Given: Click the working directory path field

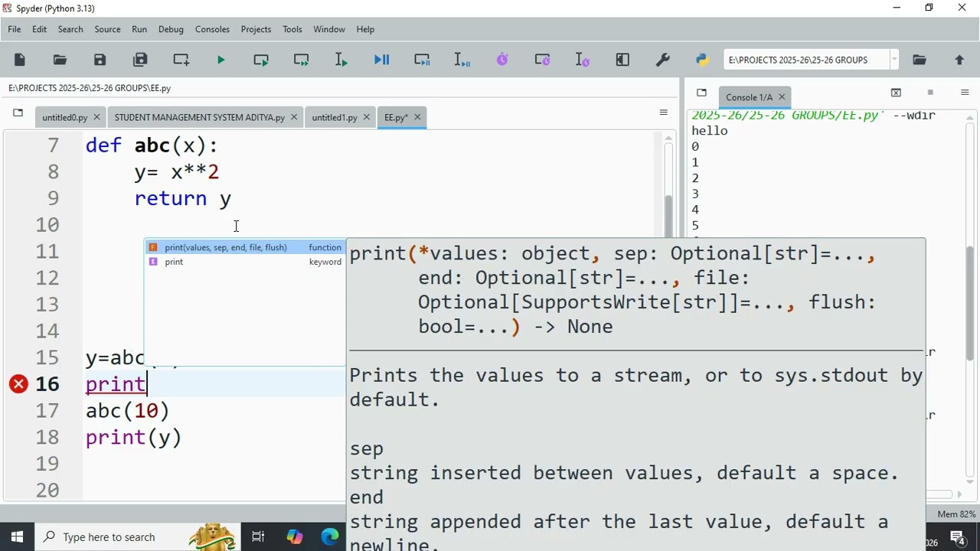Looking at the screenshot, I should click(x=806, y=60).
